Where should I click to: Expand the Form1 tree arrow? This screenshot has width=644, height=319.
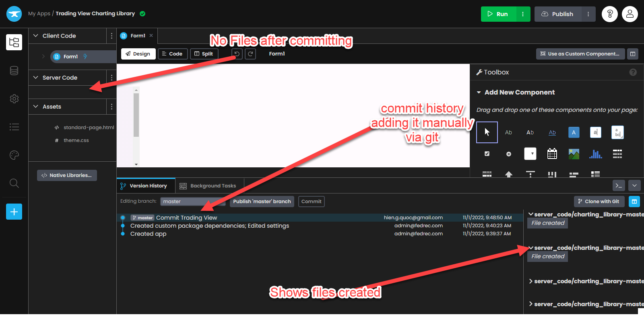[x=43, y=56]
